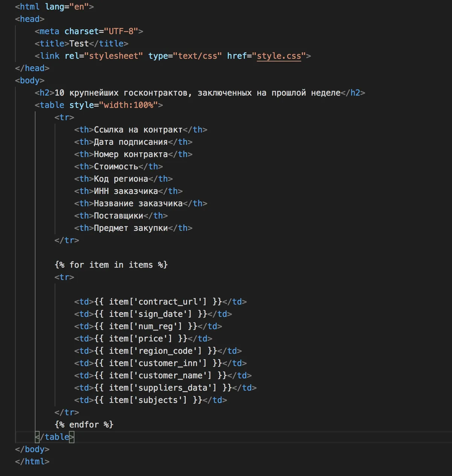The height and width of the screenshot is (476, 452).
Task: Click the item['subjects'] expression
Action: pos(148,400)
